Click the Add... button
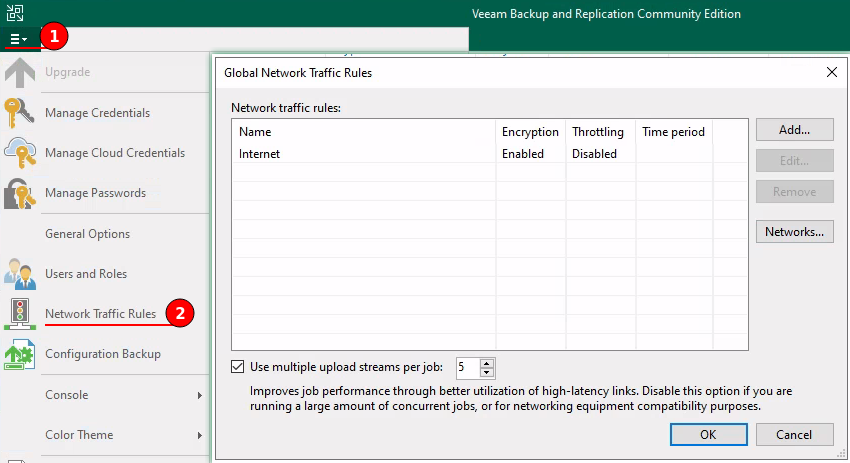This screenshot has height=463, width=850. (x=795, y=130)
